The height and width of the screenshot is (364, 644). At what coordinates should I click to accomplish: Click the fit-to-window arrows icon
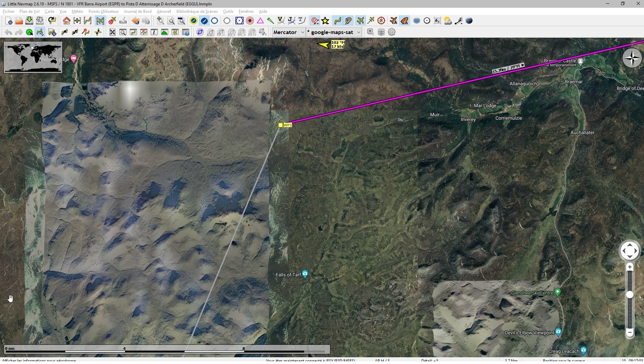coord(112,32)
